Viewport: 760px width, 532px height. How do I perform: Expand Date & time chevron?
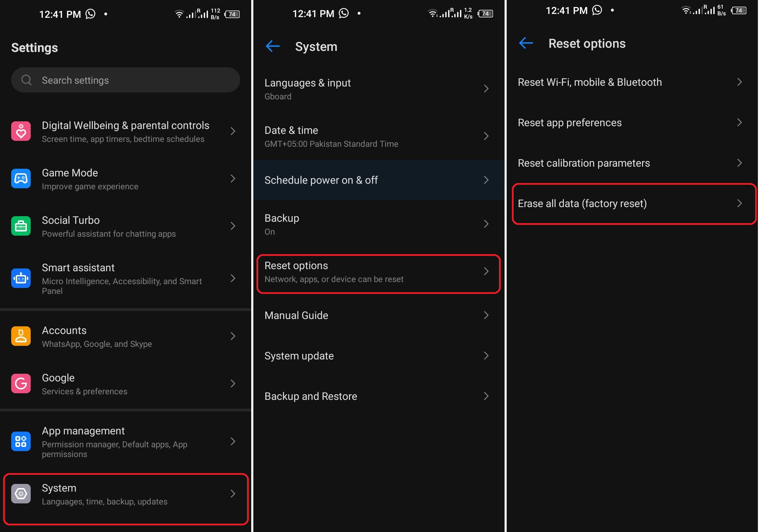coord(486,136)
